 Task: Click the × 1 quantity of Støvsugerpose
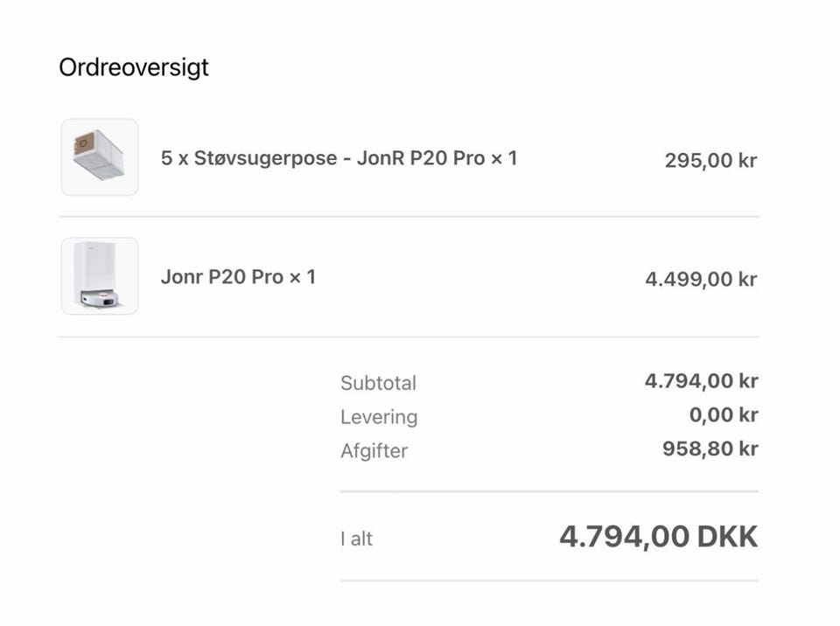(x=504, y=158)
